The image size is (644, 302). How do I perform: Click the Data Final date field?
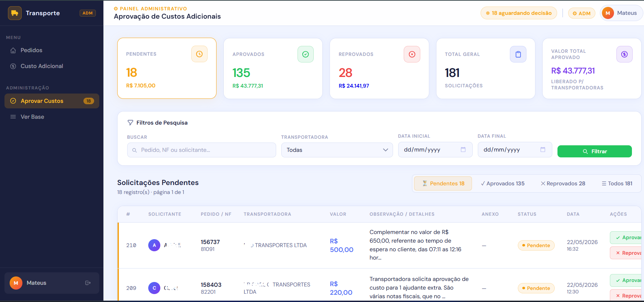click(x=515, y=150)
